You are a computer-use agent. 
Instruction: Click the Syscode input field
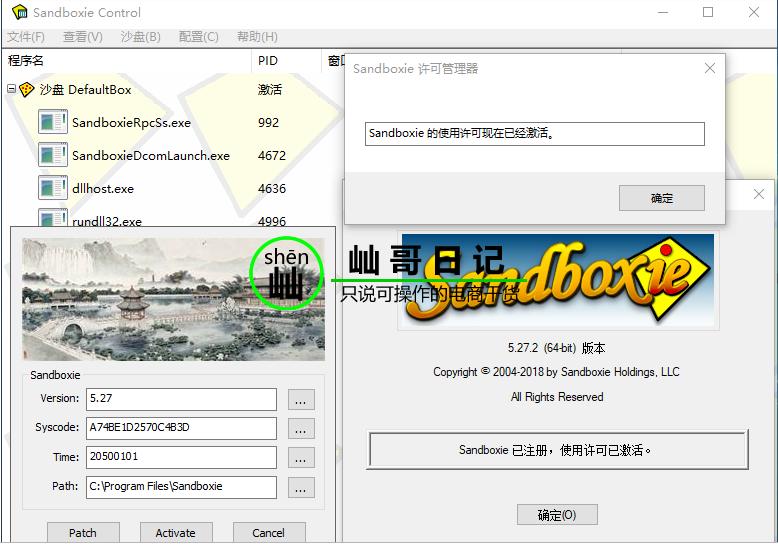[181, 428]
